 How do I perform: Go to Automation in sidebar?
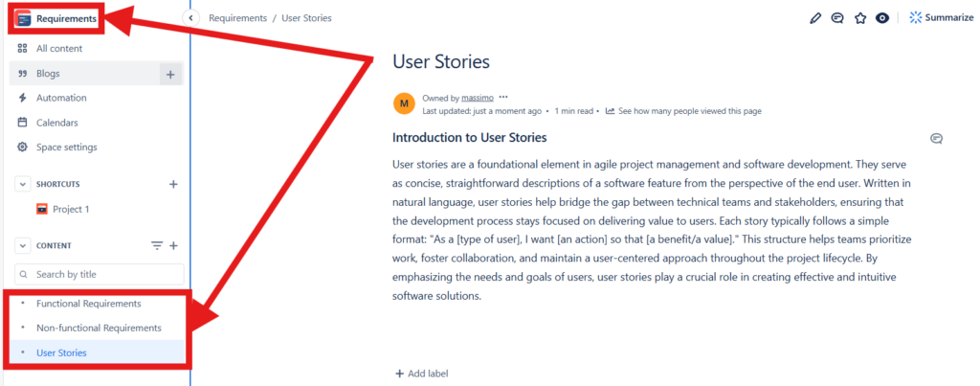[x=61, y=98]
